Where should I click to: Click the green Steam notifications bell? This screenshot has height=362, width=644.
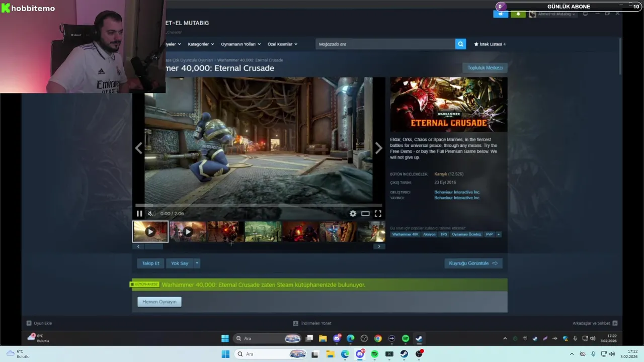point(518,14)
